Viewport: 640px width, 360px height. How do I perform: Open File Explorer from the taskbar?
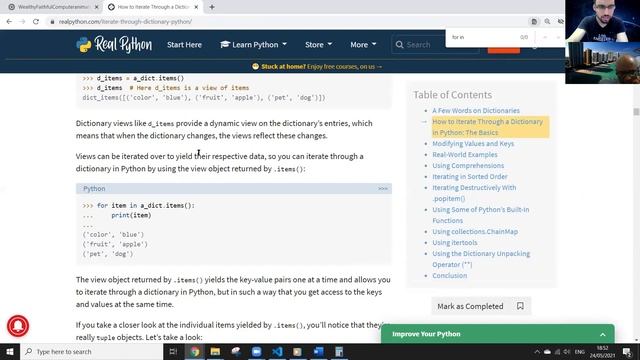[215, 351]
